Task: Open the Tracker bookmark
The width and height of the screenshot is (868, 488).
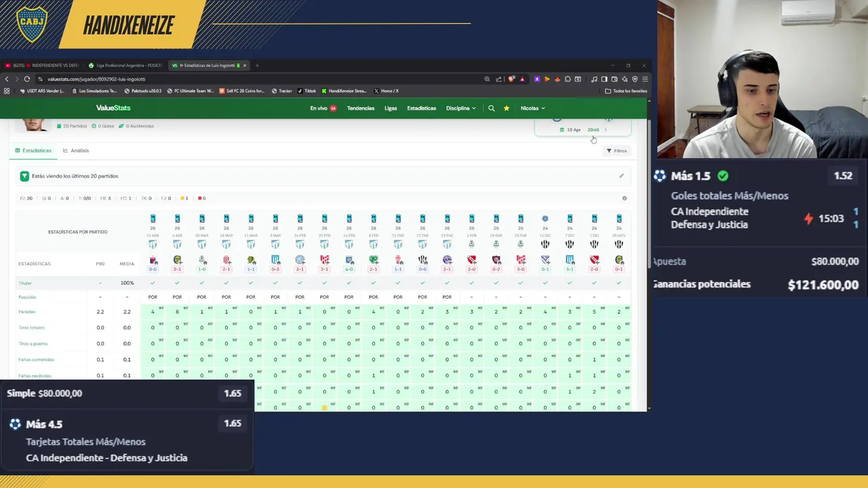Action: tap(282, 91)
